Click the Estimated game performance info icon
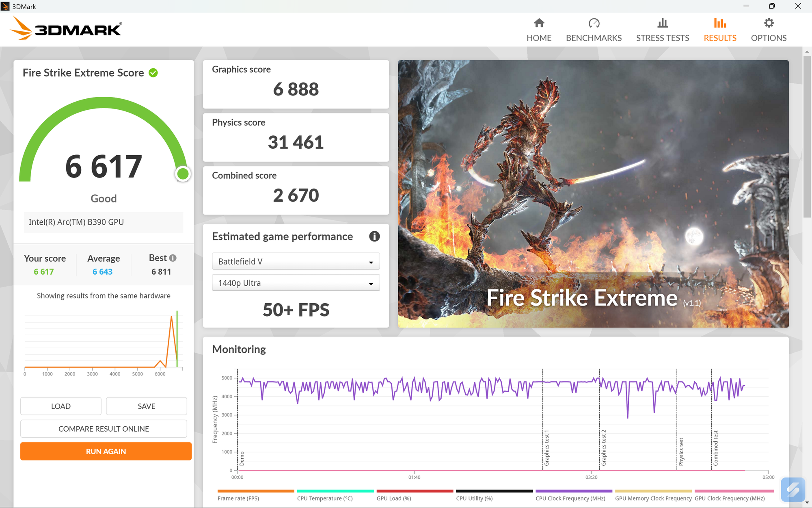This screenshot has width=812, height=508. point(374,236)
